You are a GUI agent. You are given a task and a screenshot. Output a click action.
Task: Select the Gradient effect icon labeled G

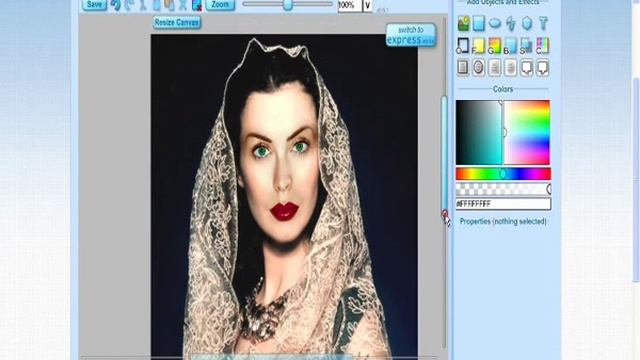click(x=494, y=46)
